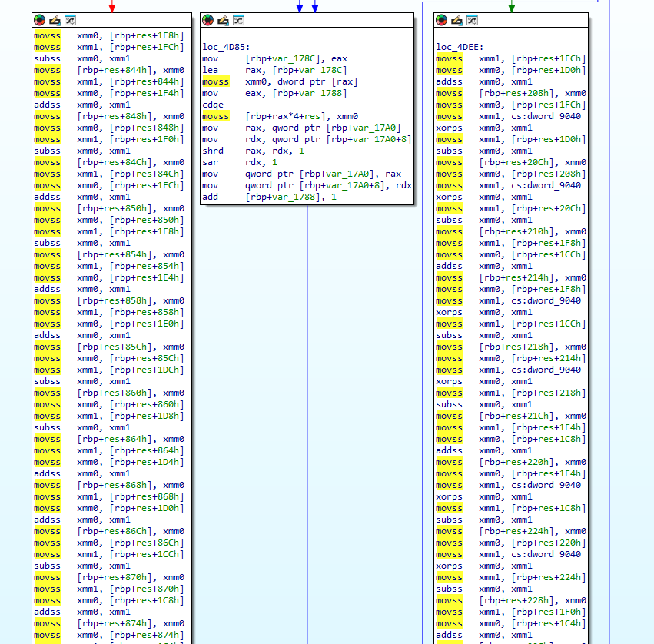Click line 'movss [rbp+res+20Ch], xmm0'
This screenshot has width=654, height=644.
tap(511, 163)
